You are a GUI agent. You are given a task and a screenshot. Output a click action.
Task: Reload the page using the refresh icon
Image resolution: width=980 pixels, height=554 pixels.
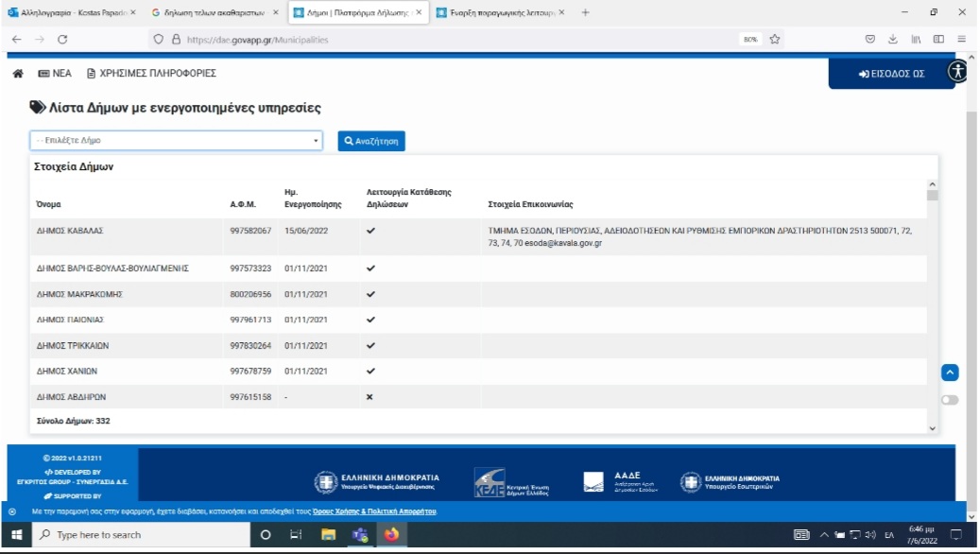point(62,39)
